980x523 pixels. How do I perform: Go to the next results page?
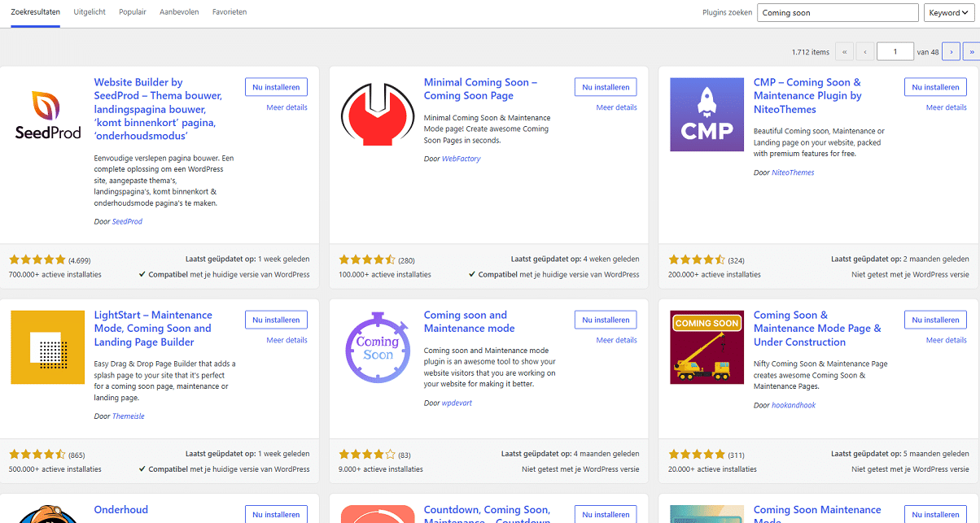951,52
